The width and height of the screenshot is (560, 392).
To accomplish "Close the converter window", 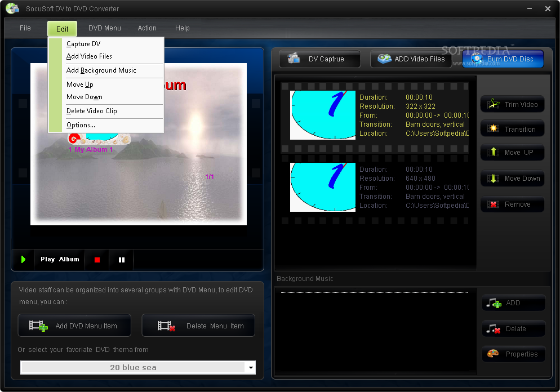I will 548,8.
